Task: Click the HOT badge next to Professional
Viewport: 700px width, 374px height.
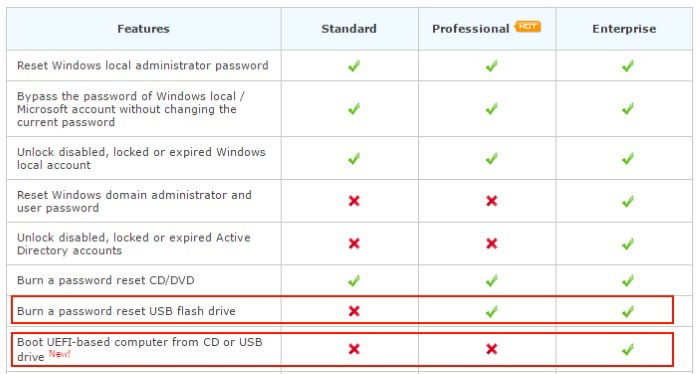Action: tap(528, 27)
